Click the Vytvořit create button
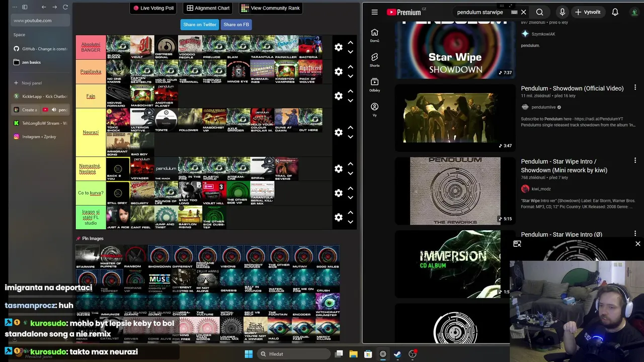The image size is (644, 362). click(x=588, y=12)
